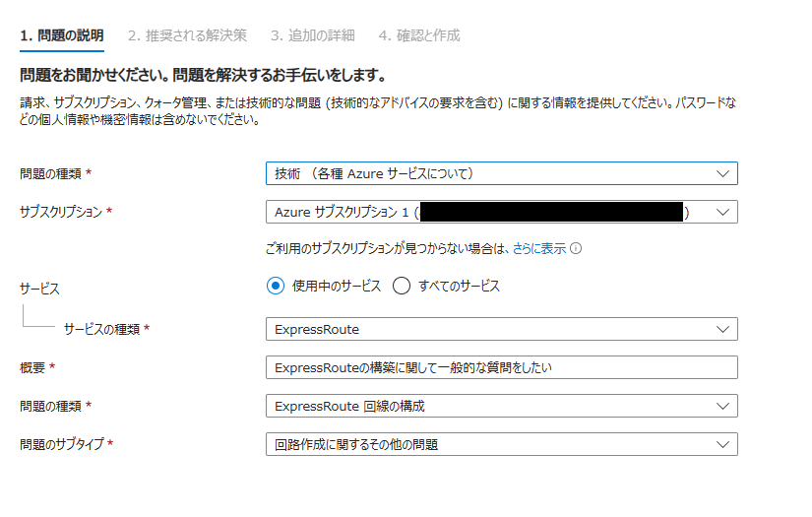The image size is (812, 517).
Task: Open the サービスの種類 dropdown showing ExpressRoute
Action: point(502,329)
